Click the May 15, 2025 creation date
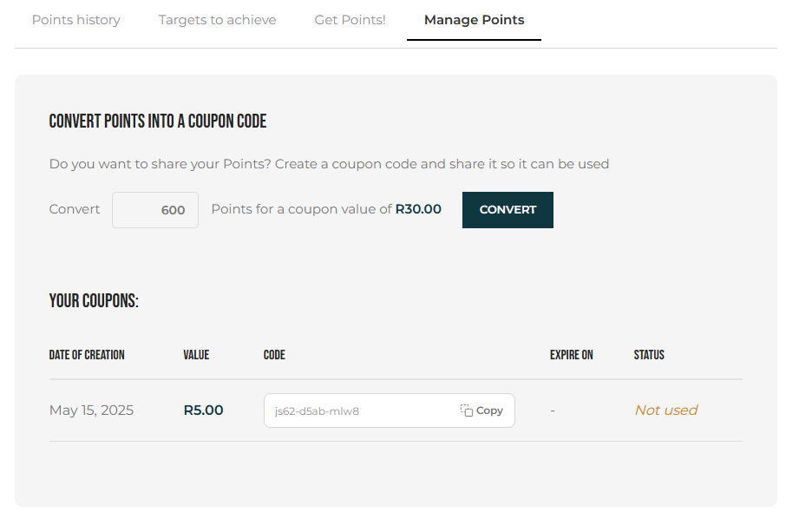 91,411
